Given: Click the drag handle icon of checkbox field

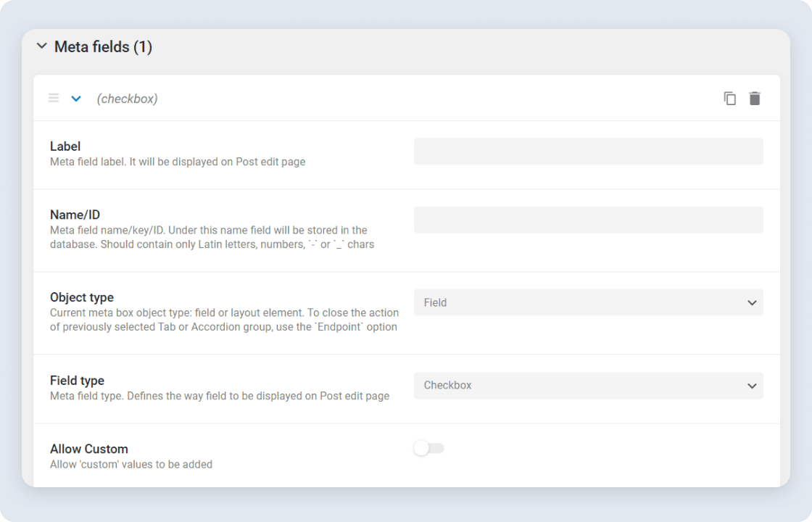Looking at the screenshot, I should point(54,98).
